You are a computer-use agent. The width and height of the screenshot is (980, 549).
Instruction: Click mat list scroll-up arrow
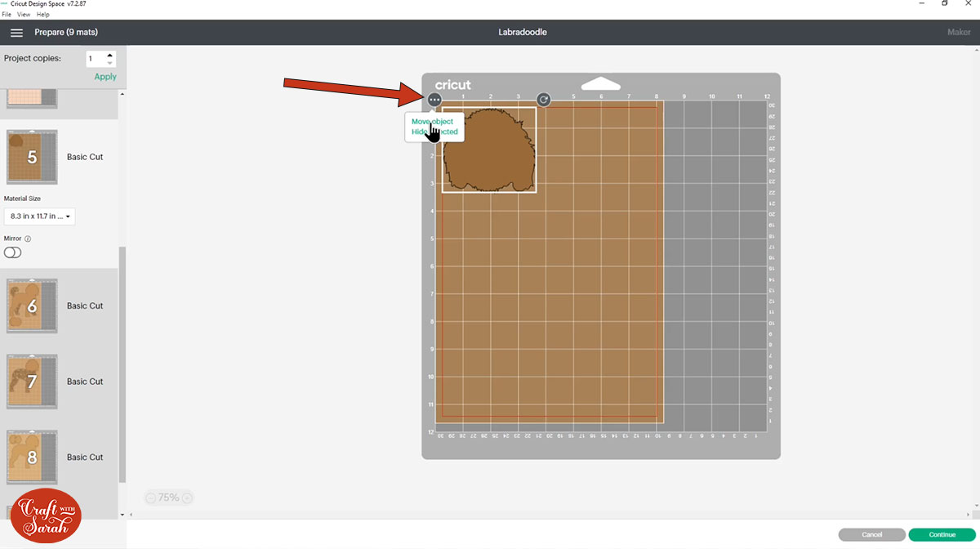pyautogui.click(x=122, y=94)
